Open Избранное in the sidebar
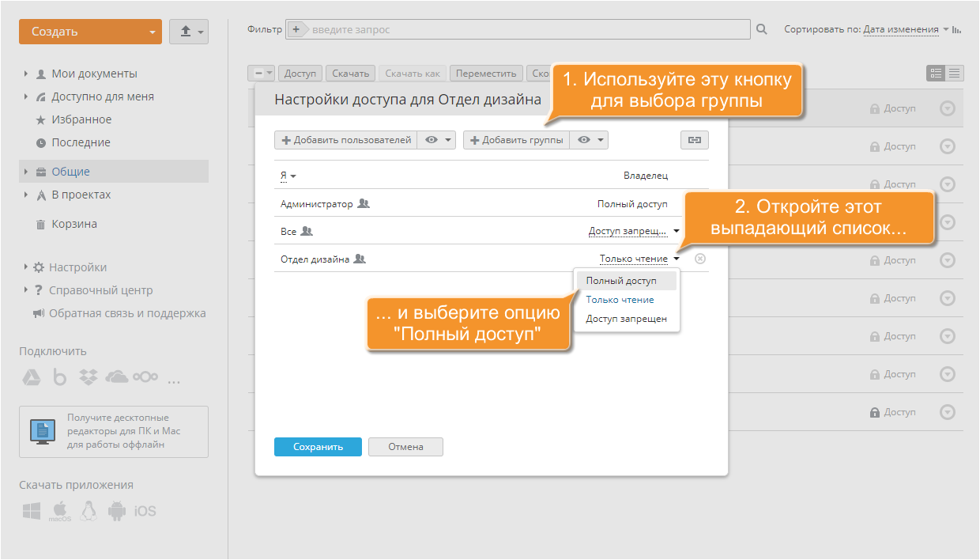980x560 pixels. 81,119
